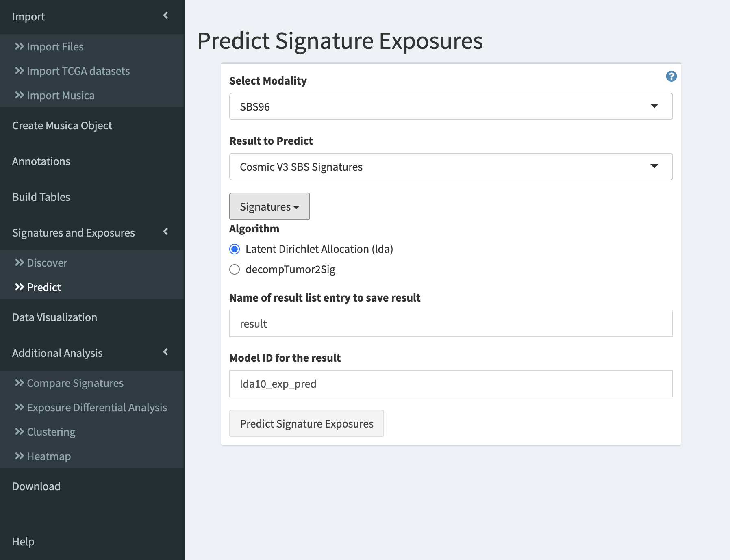Click the double-chevron icon beside Clustering
The height and width of the screenshot is (560, 730).
point(19,432)
